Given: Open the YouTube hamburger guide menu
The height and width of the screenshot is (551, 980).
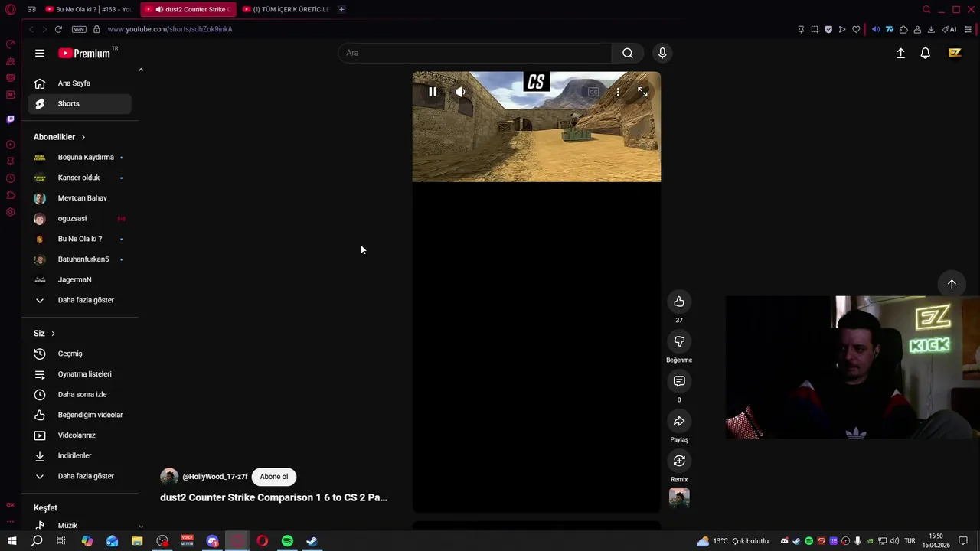Looking at the screenshot, I should tap(40, 53).
